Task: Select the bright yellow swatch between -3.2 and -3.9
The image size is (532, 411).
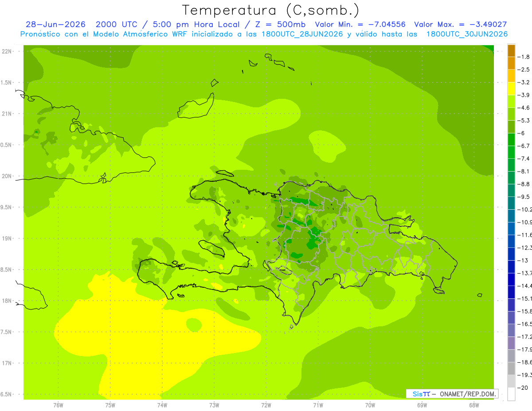Action: pyautogui.click(x=511, y=89)
